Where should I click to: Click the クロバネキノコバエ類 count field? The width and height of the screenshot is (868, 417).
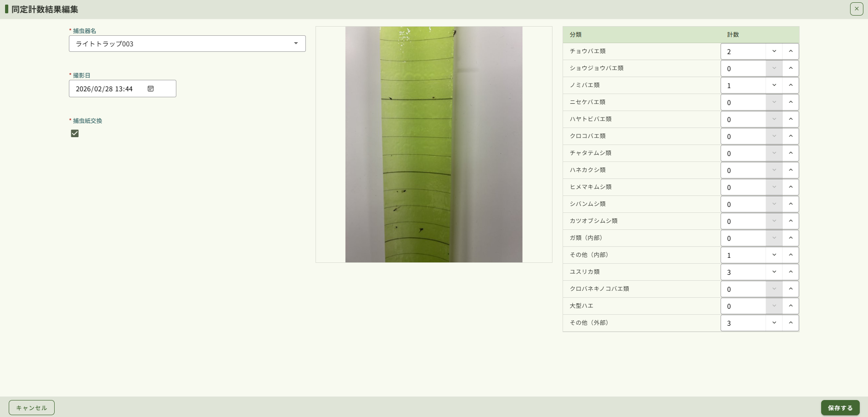click(x=743, y=289)
